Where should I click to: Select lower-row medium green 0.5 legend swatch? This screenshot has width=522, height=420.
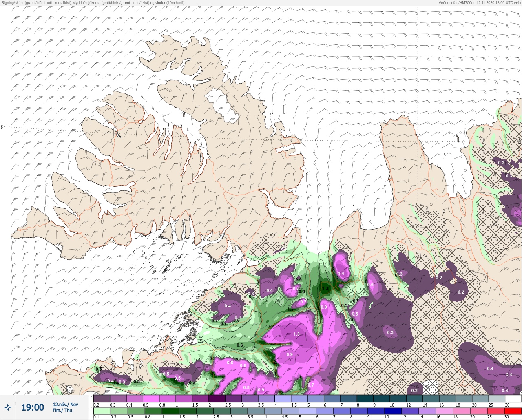[136, 411]
